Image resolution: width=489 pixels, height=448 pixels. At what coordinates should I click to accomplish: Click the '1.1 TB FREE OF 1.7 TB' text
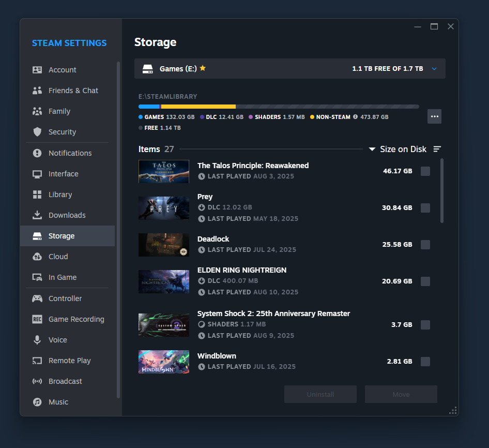pyautogui.click(x=388, y=69)
